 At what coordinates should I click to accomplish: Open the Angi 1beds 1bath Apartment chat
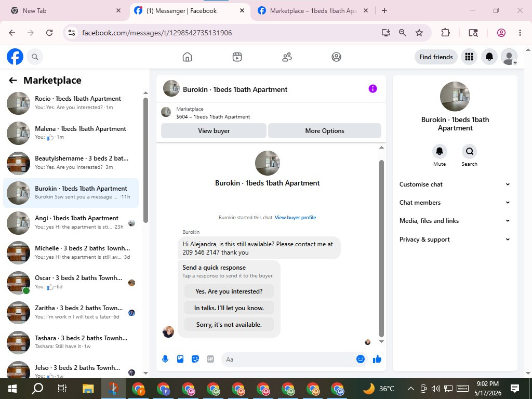(71, 222)
